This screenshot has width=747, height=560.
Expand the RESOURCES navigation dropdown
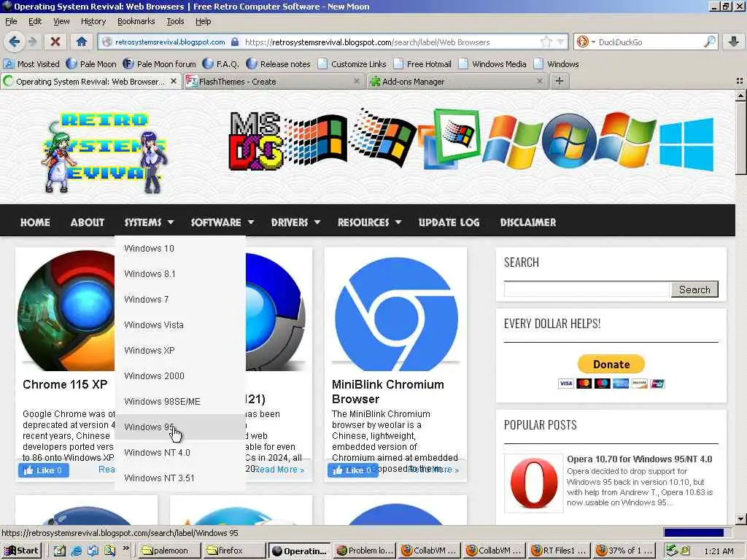tap(370, 222)
